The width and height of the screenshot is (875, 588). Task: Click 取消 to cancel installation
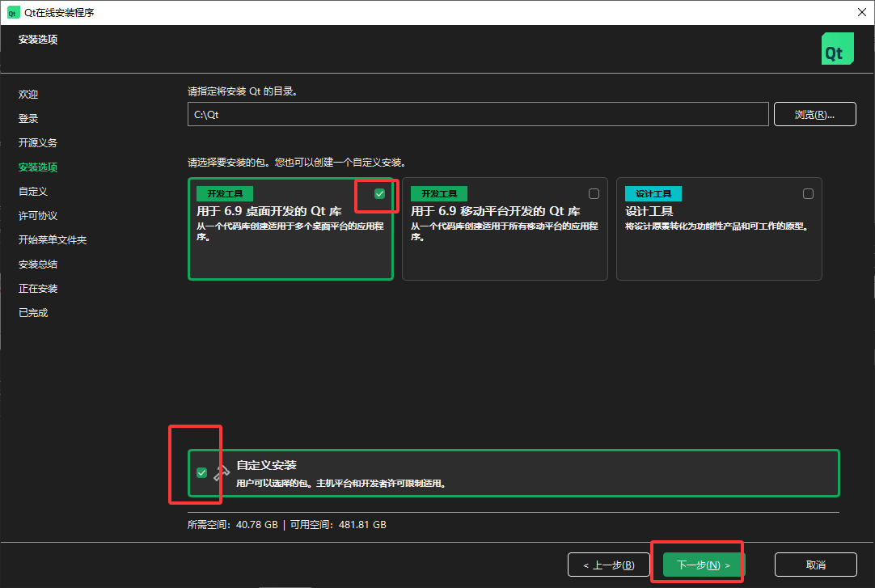[816, 564]
